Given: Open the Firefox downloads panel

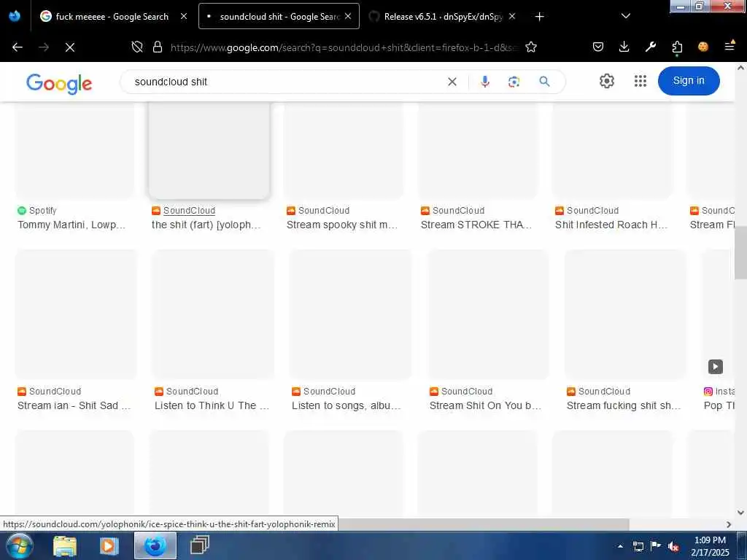Looking at the screenshot, I should (624, 47).
